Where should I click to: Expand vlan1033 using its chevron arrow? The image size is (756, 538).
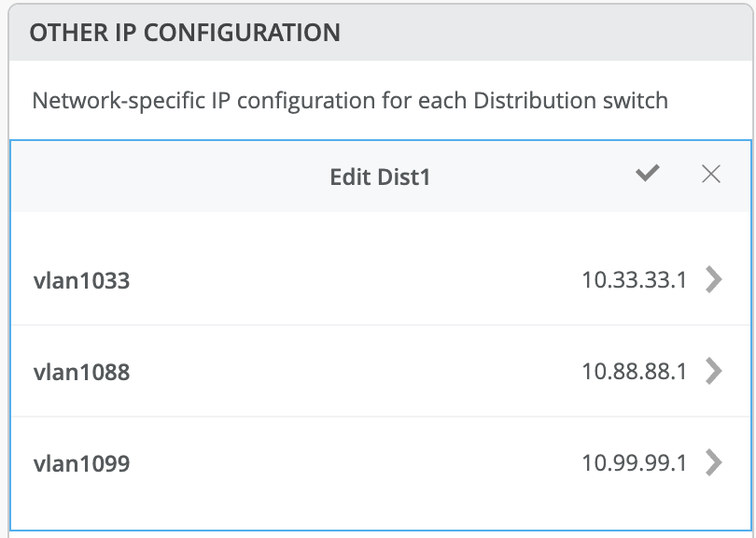[714, 279]
